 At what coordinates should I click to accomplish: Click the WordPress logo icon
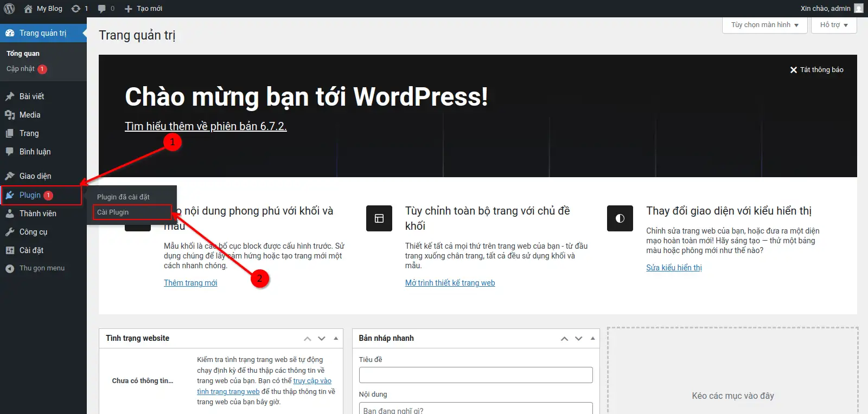pos(9,8)
